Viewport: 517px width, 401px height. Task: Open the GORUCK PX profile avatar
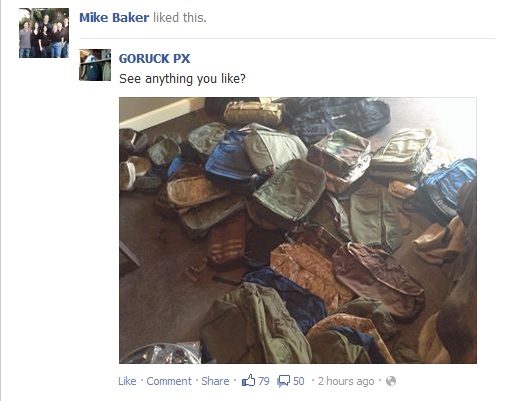pyautogui.click(x=95, y=65)
